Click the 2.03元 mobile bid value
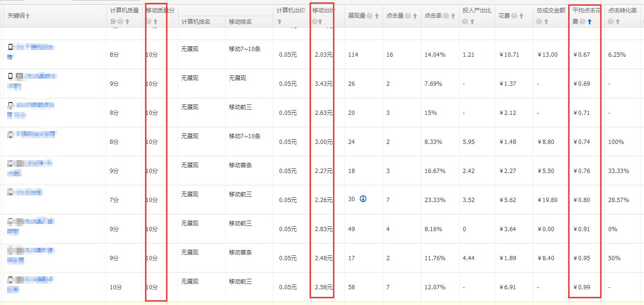The image size is (644, 305). coord(323,55)
